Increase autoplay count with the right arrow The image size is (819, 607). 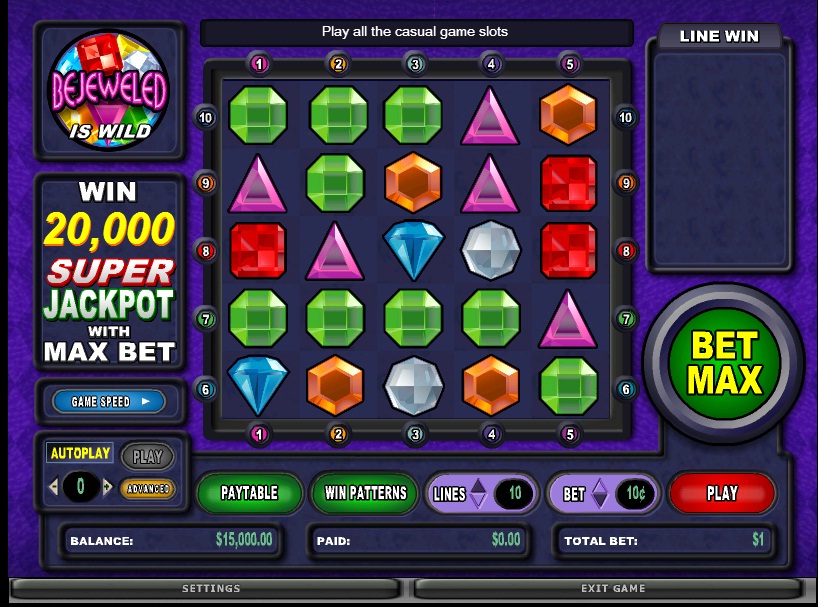[x=108, y=487]
